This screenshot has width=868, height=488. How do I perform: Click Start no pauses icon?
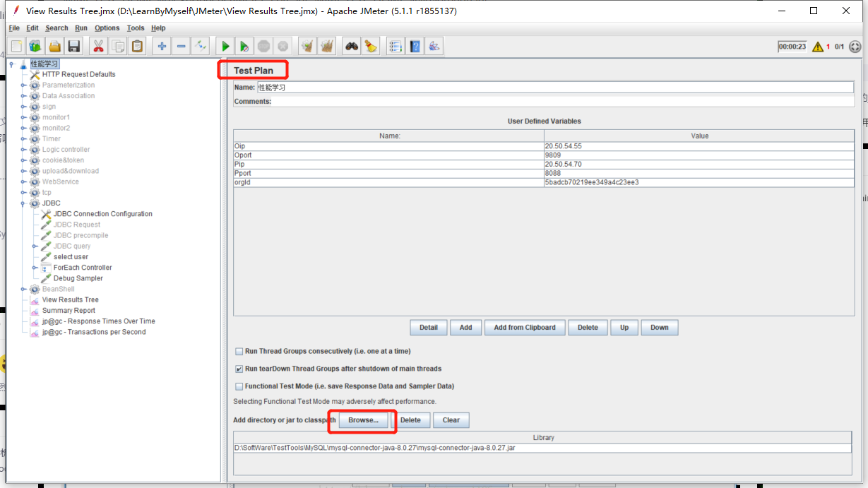(244, 47)
